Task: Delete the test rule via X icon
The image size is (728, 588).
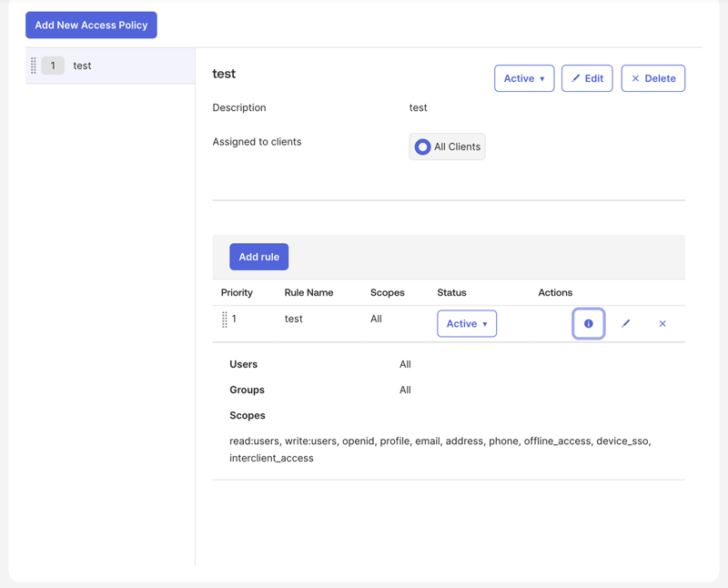Action: point(662,324)
